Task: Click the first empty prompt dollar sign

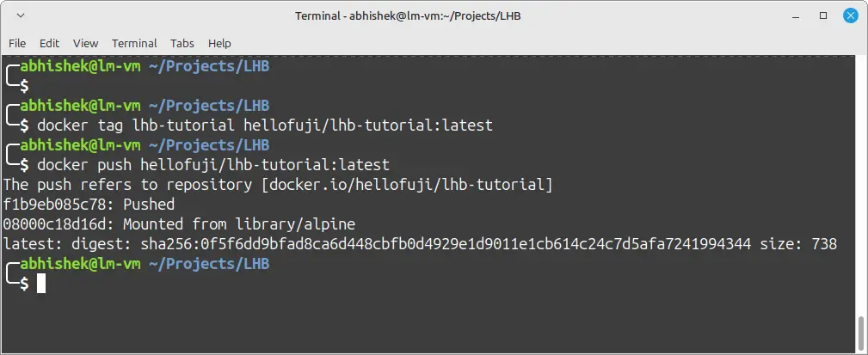Action: point(24,86)
